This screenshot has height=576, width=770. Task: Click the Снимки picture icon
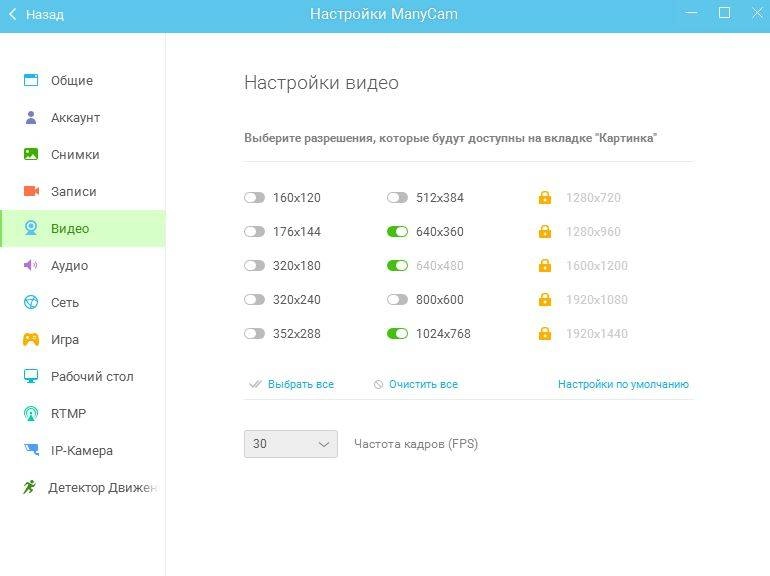pyautogui.click(x=31, y=154)
